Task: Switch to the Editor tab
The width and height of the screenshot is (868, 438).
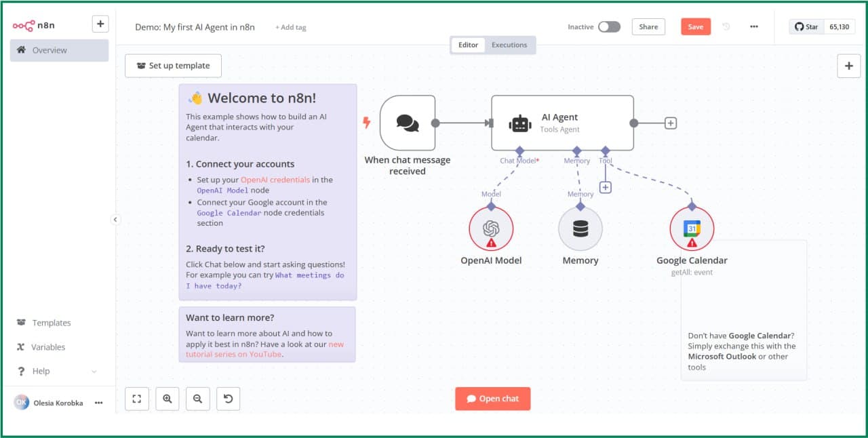Action: [469, 45]
